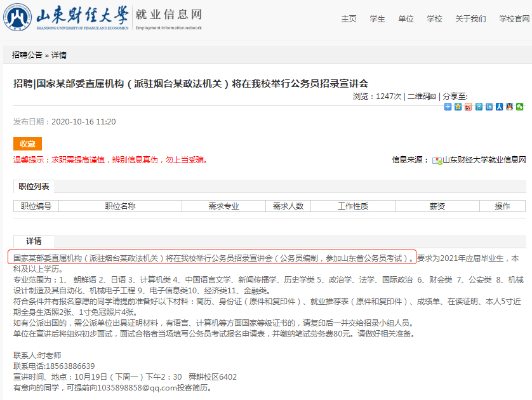The width and height of the screenshot is (532, 400).
Task: Click the info source icon before 山东财经大学就业信息网
Action: click(x=437, y=161)
